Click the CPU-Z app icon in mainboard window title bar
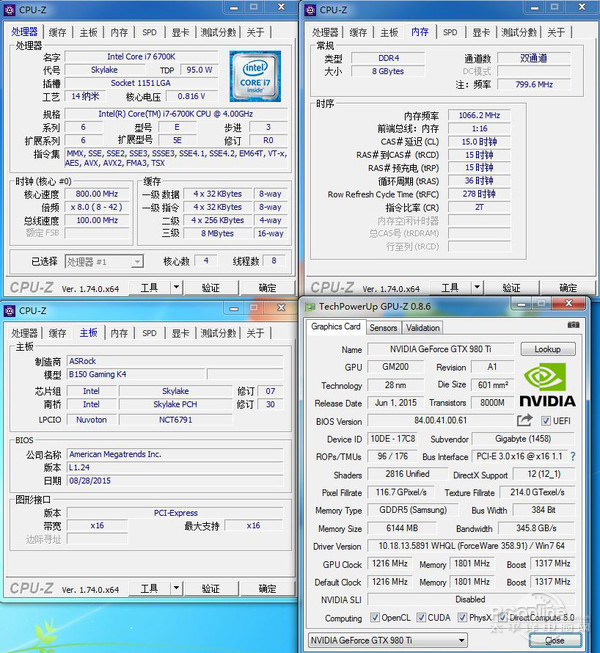600x653 pixels. pyautogui.click(x=9, y=311)
